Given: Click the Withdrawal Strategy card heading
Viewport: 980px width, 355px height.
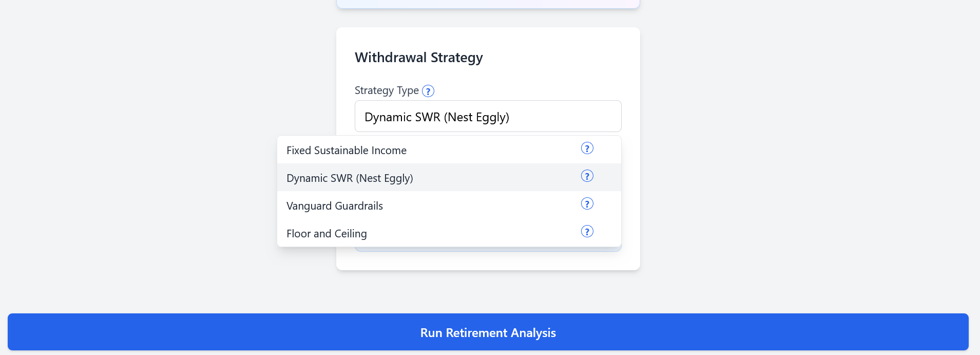Looking at the screenshot, I should coord(418,57).
